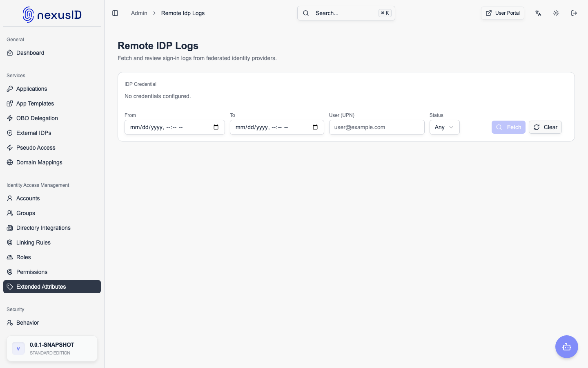Screen dimensions: 588x368
Task: Click the Permissions shield icon
Action: pos(10,272)
